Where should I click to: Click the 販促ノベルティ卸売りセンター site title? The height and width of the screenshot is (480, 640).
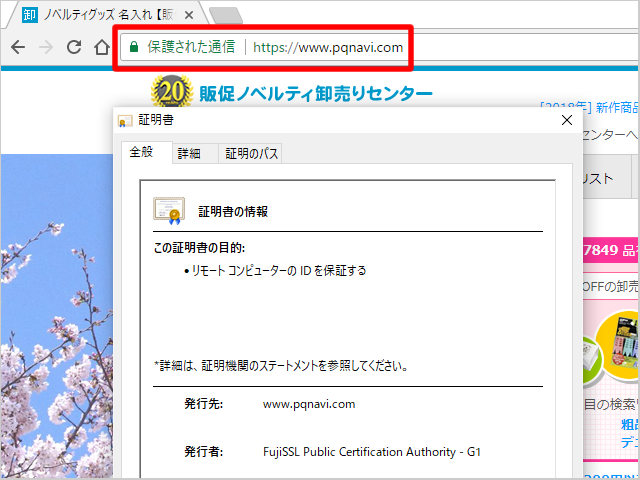tap(316, 94)
